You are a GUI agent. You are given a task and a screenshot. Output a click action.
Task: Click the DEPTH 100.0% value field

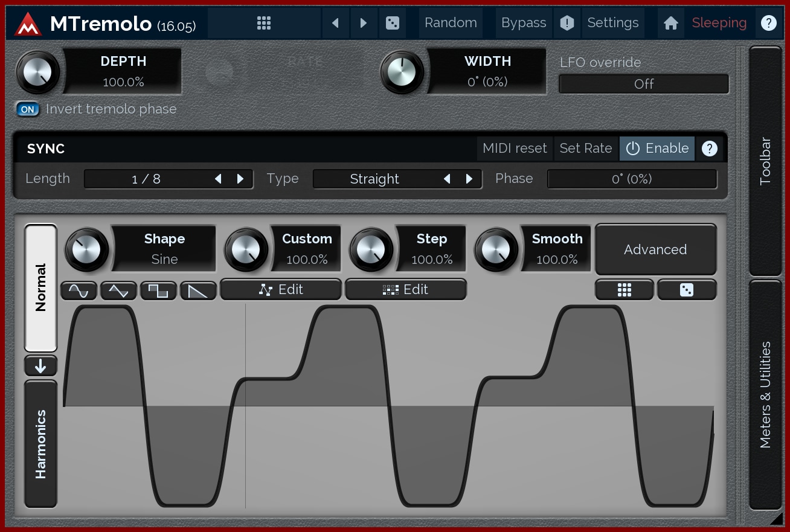click(123, 71)
